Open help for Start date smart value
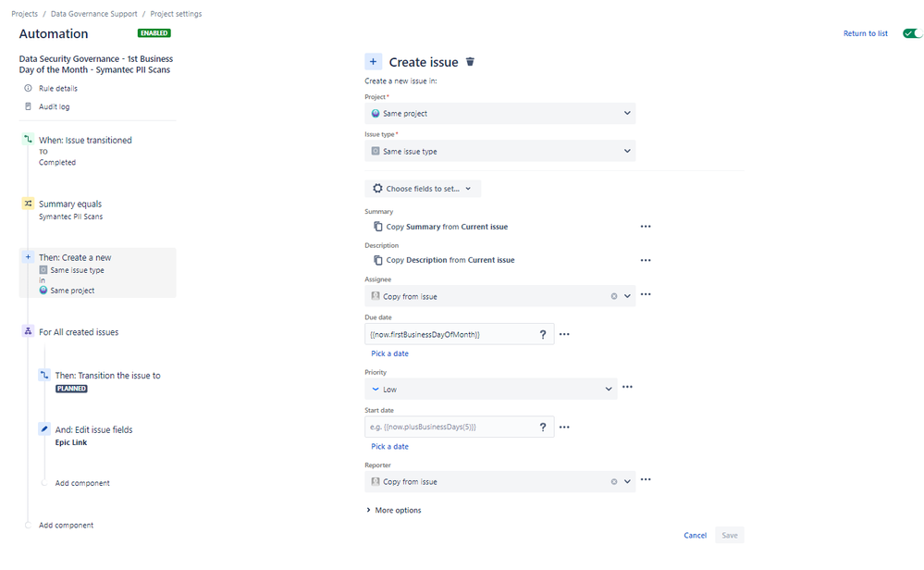The image size is (924, 570). (543, 427)
